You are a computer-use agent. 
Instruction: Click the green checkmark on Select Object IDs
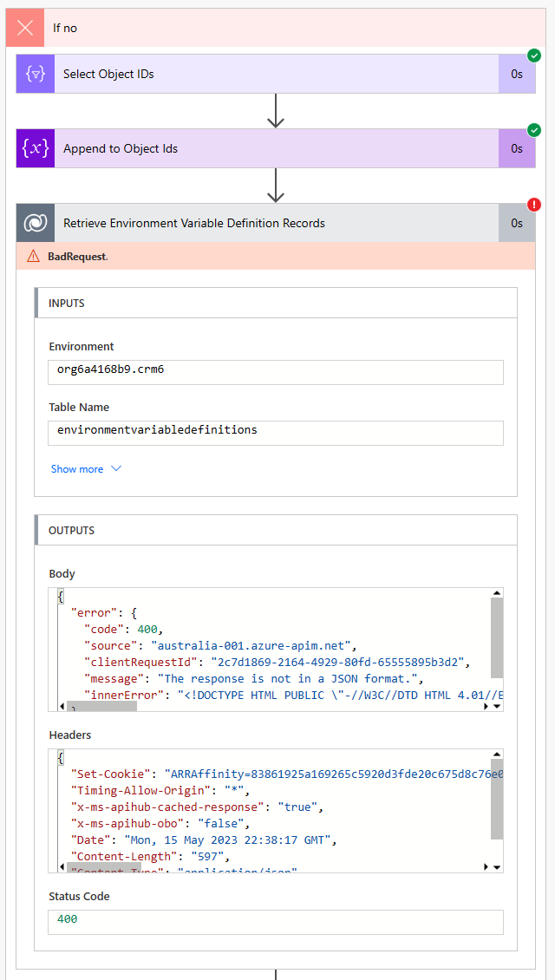pos(534,56)
